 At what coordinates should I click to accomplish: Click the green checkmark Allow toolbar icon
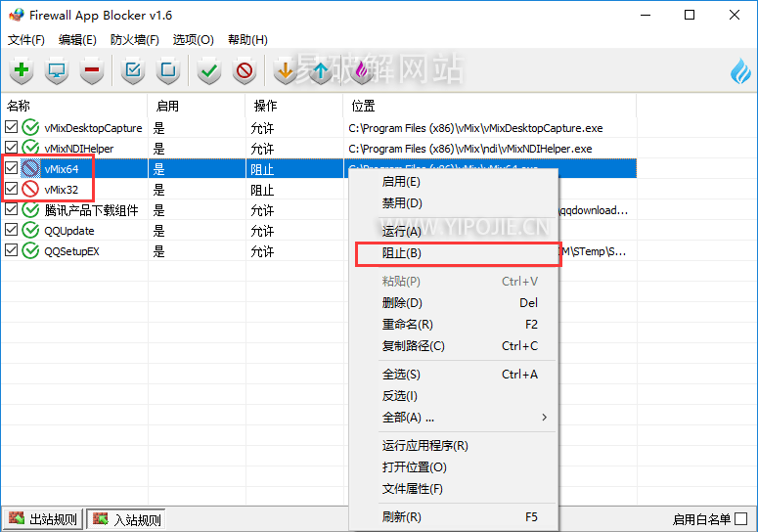209,70
